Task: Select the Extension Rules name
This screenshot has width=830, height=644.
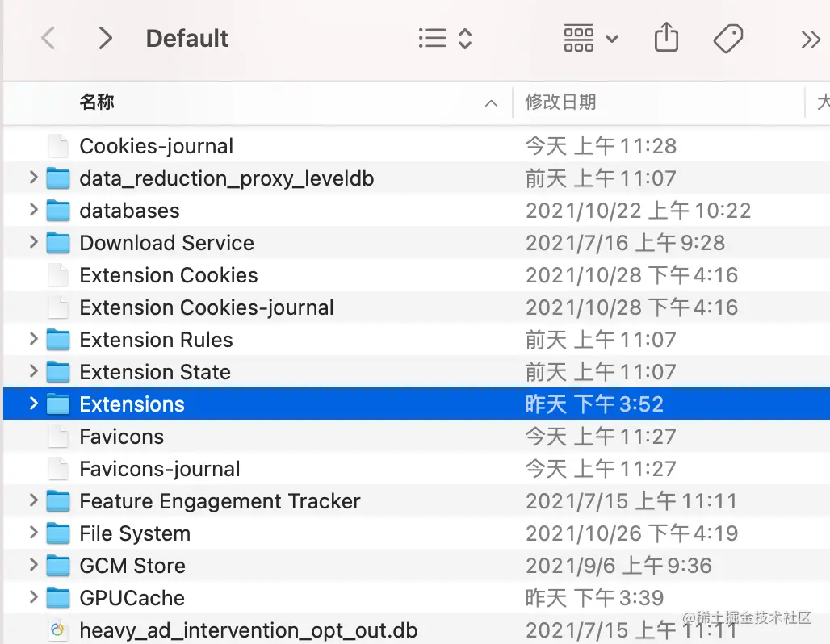Action: click(x=156, y=340)
